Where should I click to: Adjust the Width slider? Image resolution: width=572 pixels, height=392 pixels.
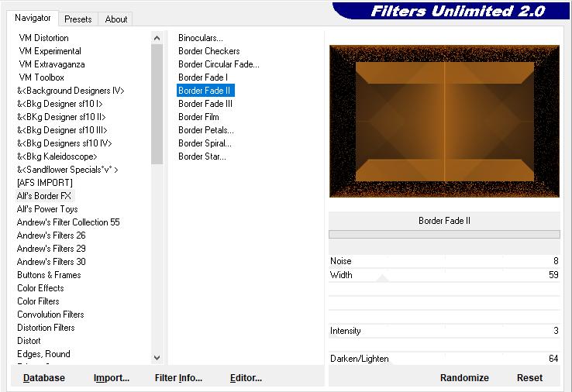click(x=444, y=275)
